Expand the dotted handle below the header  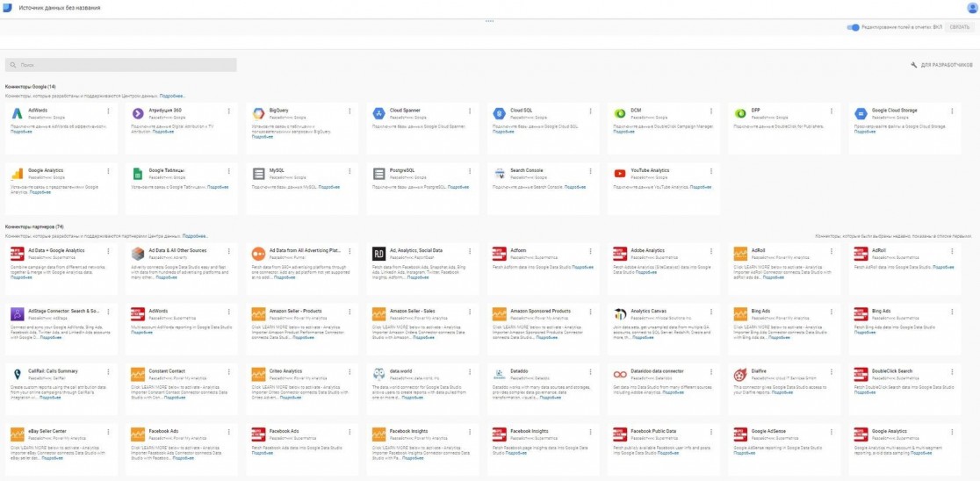(489, 21)
